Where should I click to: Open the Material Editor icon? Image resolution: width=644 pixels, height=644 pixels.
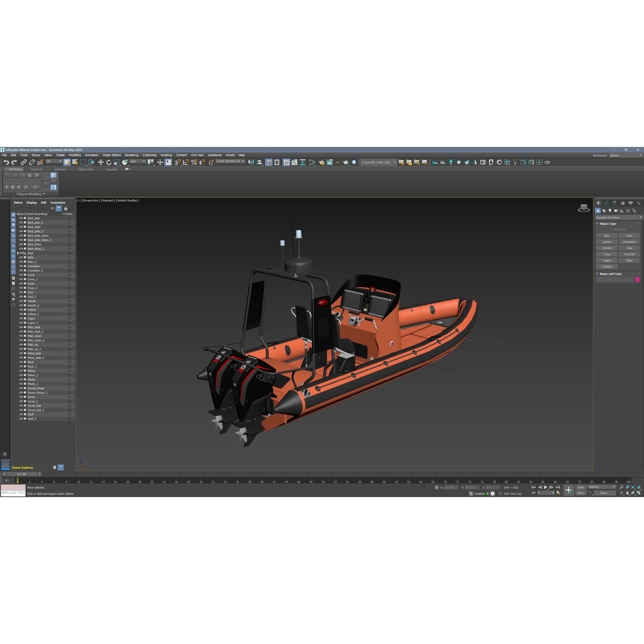pyautogui.click(x=507, y=162)
